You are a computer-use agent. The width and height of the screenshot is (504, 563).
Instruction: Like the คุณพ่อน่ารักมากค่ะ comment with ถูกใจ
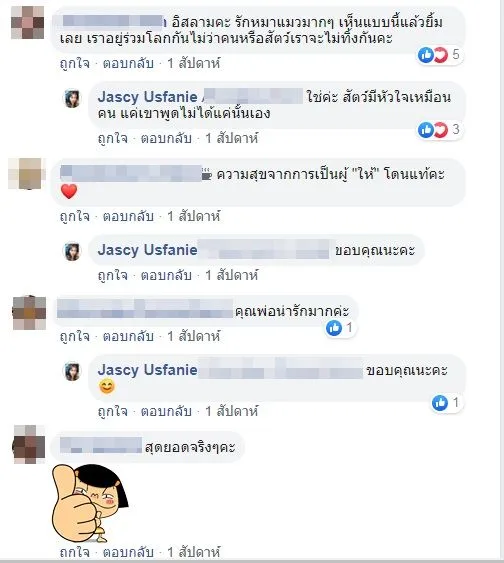[75, 336]
